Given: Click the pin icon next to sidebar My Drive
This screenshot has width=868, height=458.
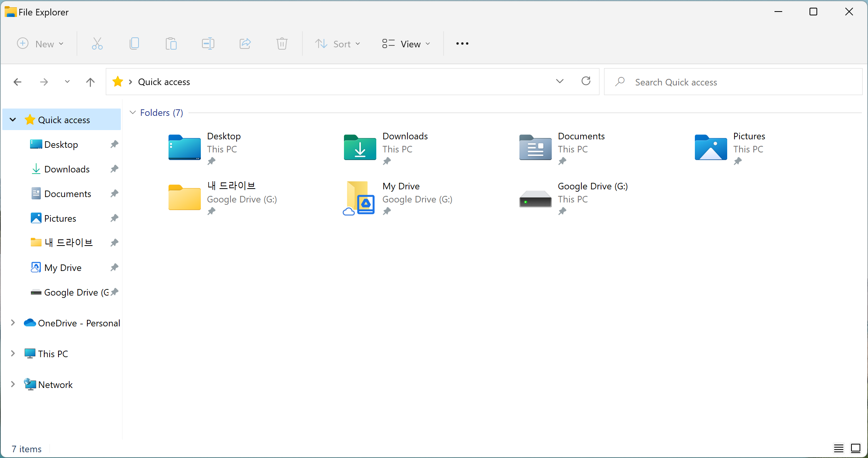Looking at the screenshot, I should (114, 267).
